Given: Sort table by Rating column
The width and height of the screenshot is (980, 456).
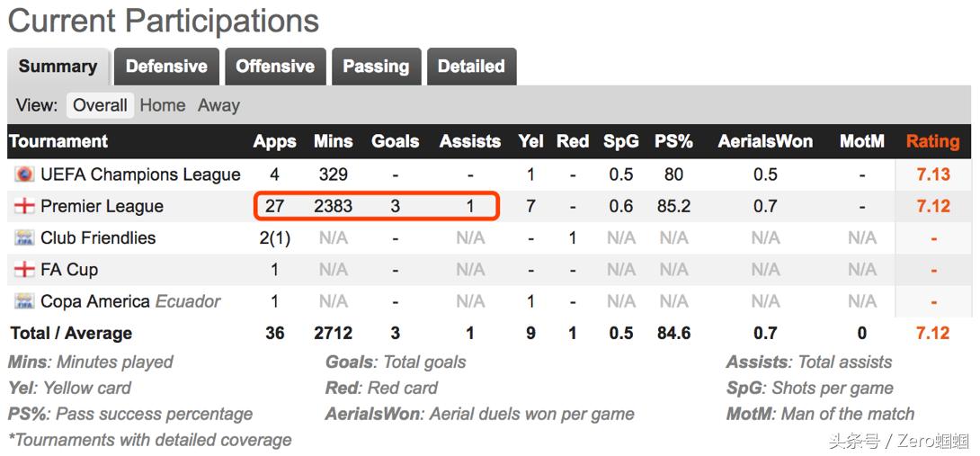Looking at the screenshot, I should (x=932, y=141).
